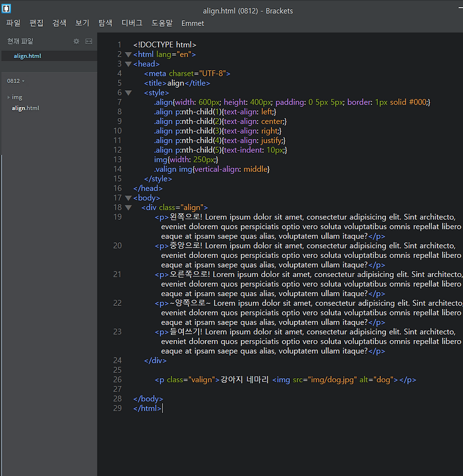Collapse the head tag fold arrow

point(128,64)
